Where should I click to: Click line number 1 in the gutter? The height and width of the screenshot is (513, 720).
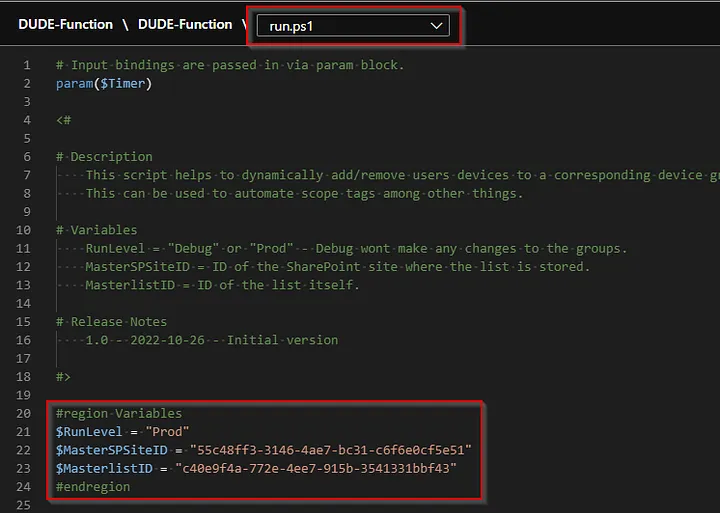(29, 66)
